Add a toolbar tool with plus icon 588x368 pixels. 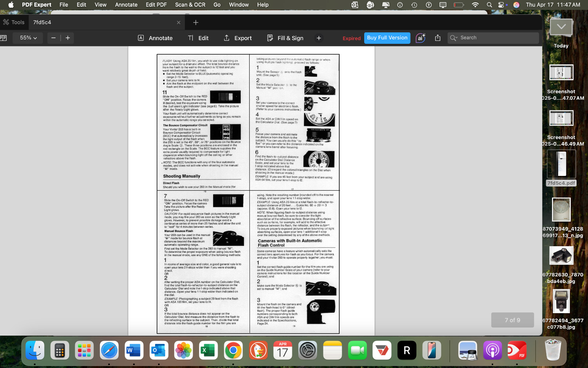coord(319,38)
